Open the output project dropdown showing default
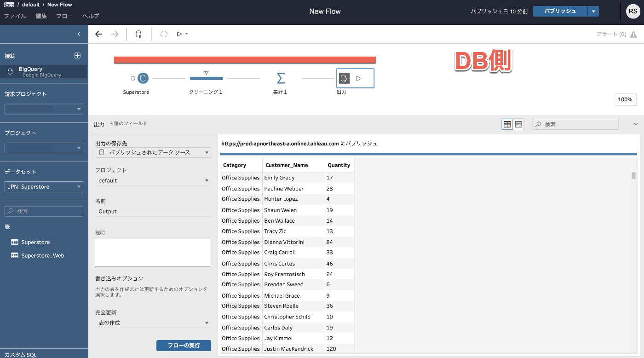The image size is (644, 358). [153, 180]
